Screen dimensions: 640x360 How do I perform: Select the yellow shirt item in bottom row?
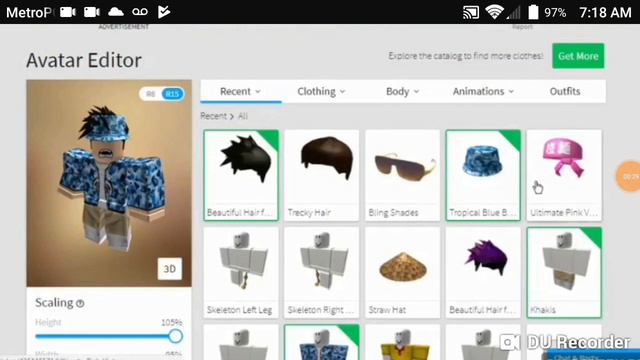click(402, 343)
